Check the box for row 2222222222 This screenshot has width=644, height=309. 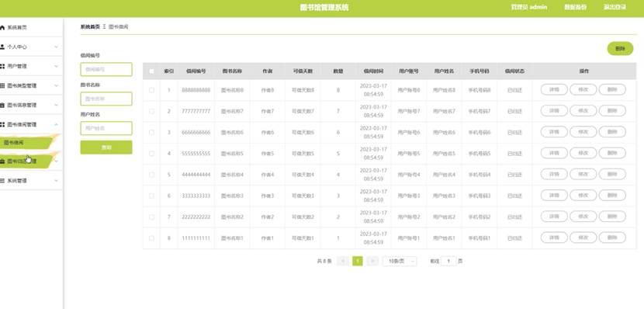tap(151, 217)
